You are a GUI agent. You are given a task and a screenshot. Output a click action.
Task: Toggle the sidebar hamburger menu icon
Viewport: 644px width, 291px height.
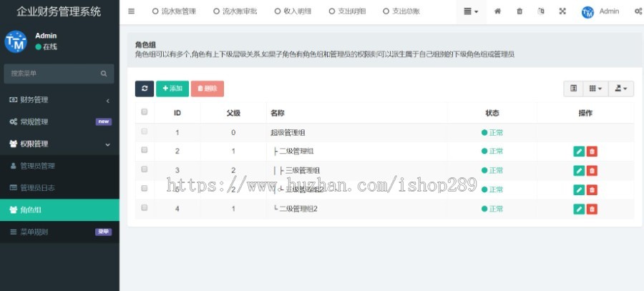click(x=132, y=11)
